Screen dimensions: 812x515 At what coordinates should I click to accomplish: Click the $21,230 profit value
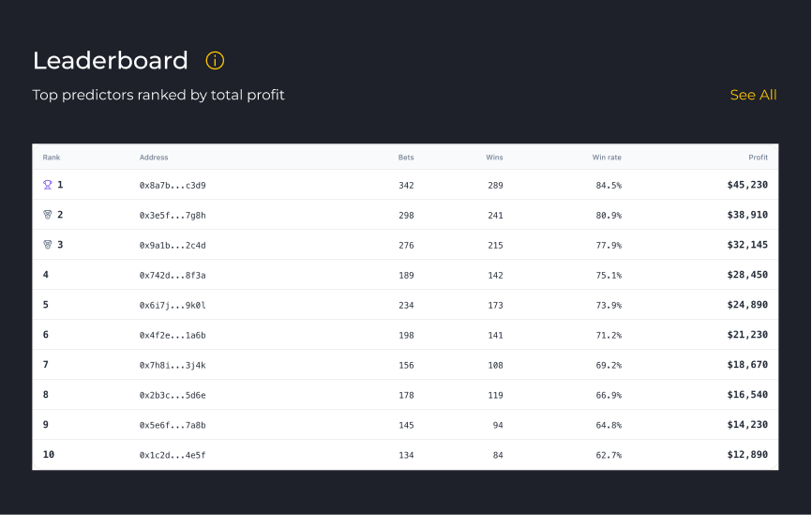[747, 335]
